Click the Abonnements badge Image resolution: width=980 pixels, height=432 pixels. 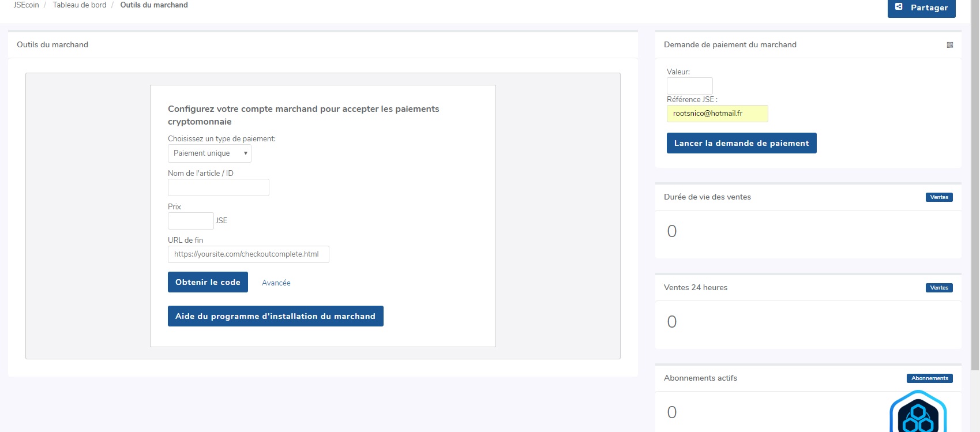(x=929, y=378)
